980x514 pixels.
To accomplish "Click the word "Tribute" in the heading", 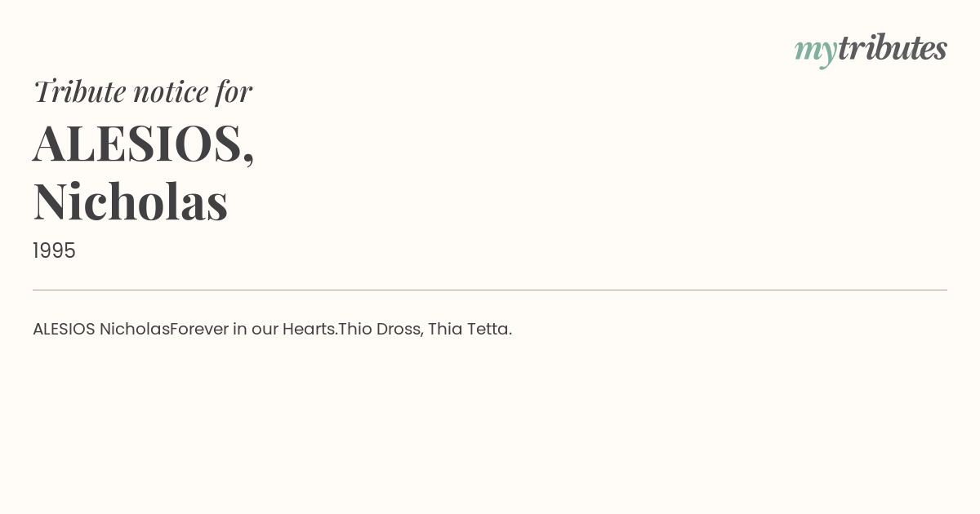I will coord(80,91).
